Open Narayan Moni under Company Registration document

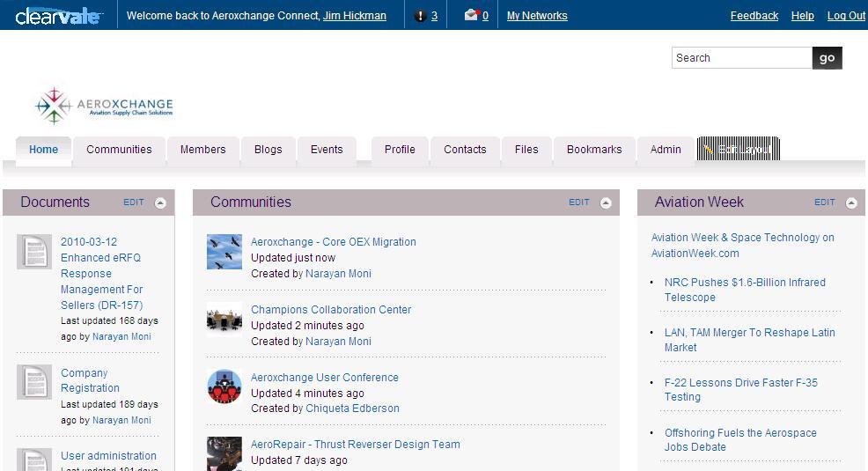[121, 420]
